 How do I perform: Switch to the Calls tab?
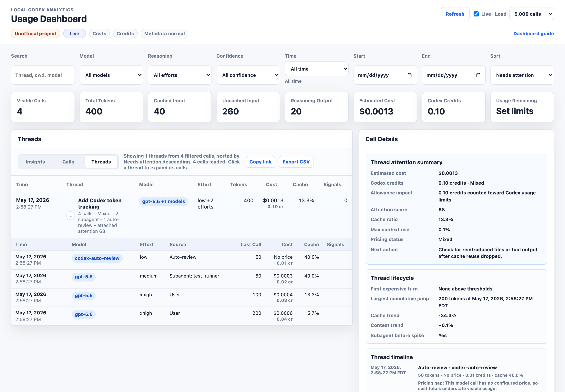pos(68,162)
